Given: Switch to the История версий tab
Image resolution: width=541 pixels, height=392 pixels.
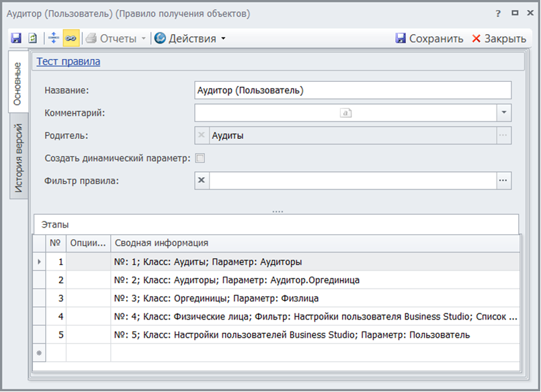Looking at the screenshot, I should (x=19, y=158).
